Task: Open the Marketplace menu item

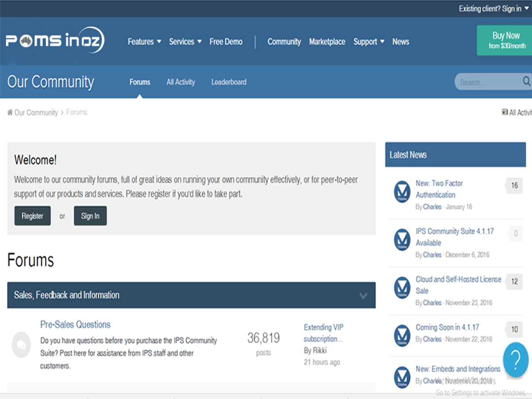Action: (327, 42)
